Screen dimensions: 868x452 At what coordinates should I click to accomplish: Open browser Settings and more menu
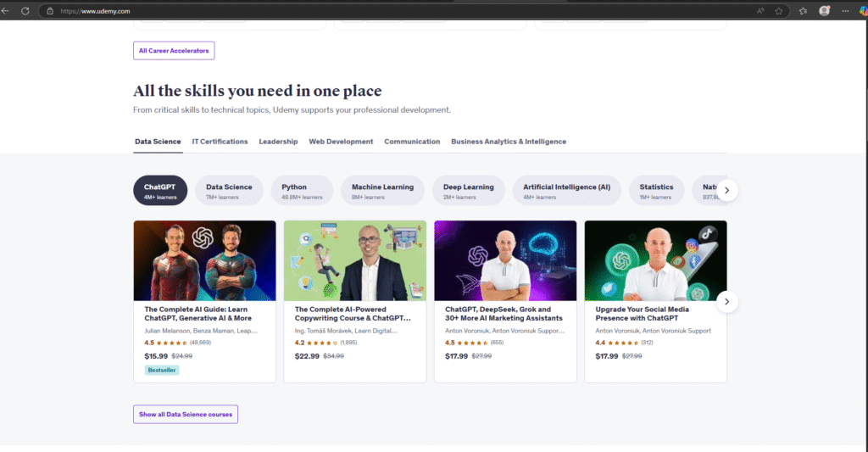tap(844, 11)
